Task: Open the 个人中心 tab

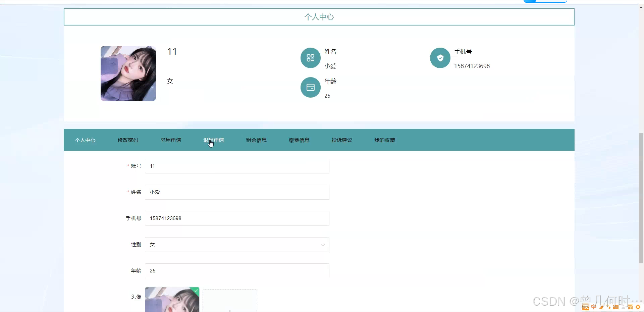Action: (85, 140)
